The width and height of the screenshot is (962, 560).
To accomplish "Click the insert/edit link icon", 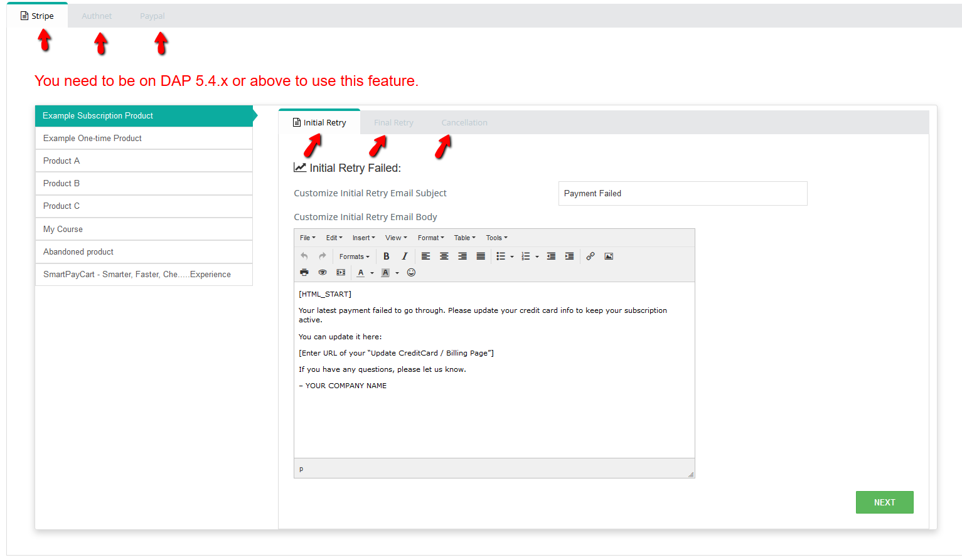I will tap(591, 256).
